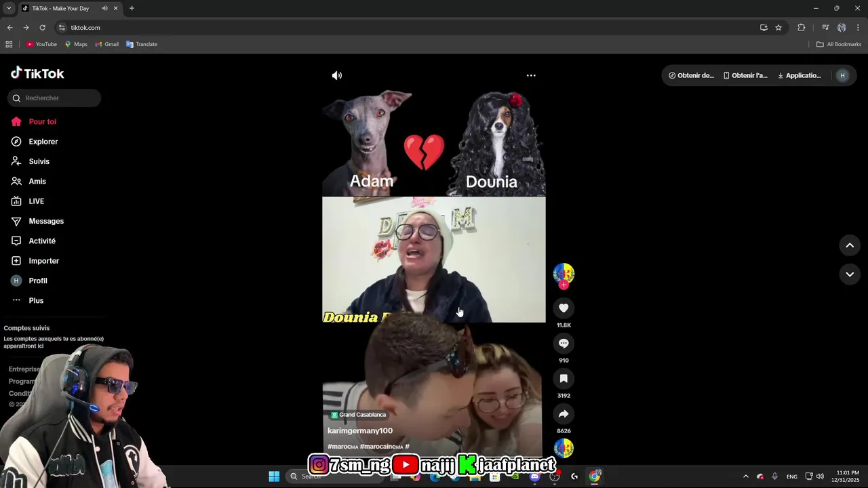Click the Rechercher search field
Image resolution: width=868 pixels, height=488 pixels.
54,98
